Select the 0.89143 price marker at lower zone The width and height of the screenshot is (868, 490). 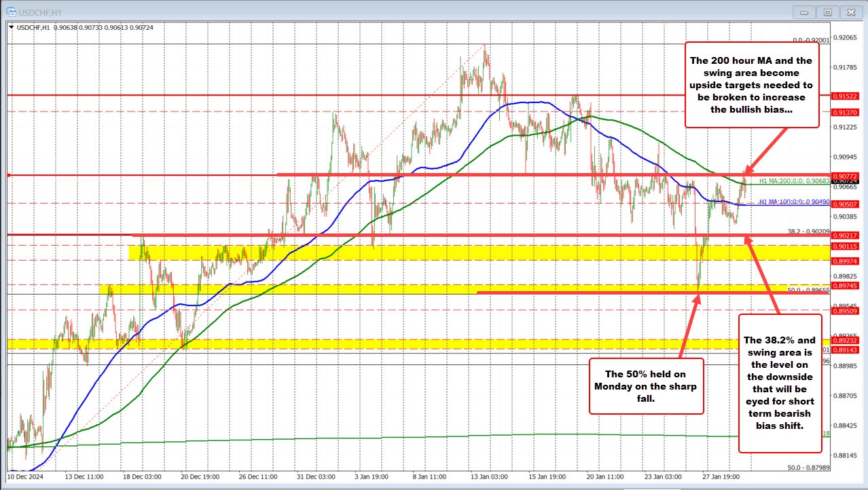point(846,350)
